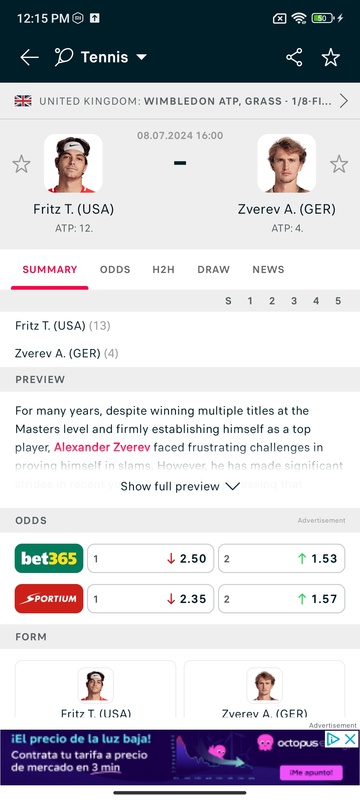This screenshot has height=800, width=360.
Task: Tap the Fritz T. player photo in header
Action: pos(73,163)
